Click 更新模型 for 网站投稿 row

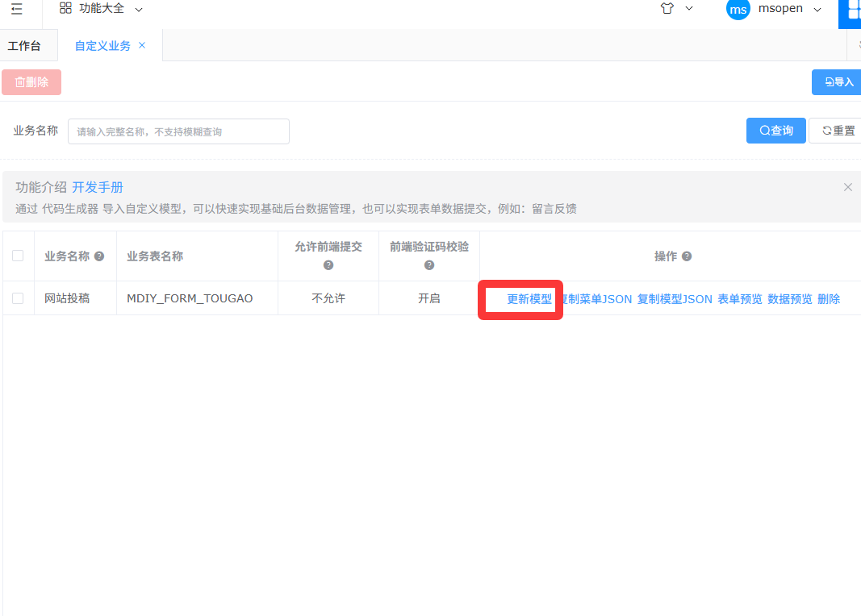pos(529,299)
